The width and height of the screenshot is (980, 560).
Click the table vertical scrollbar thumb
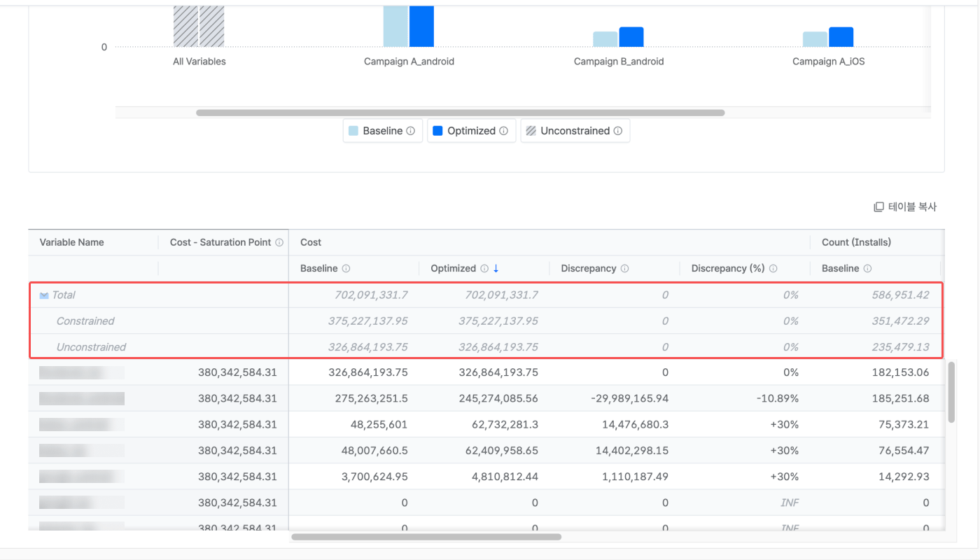pyautogui.click(x=951, y=392)
